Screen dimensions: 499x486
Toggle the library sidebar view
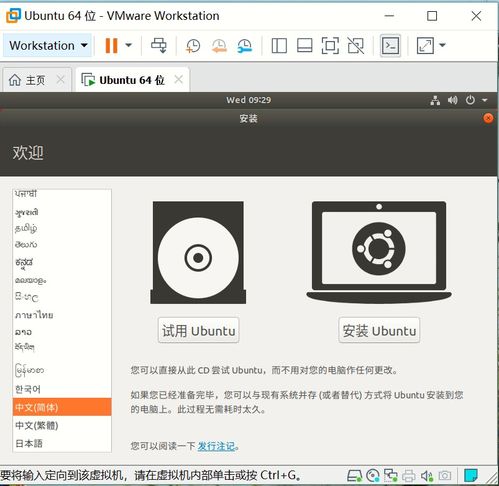pos(279,46)
